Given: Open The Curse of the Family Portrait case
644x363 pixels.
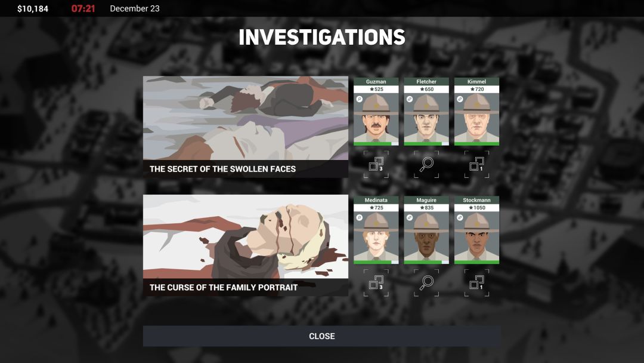Looking at the screenshot, I should tap(245, 245).
